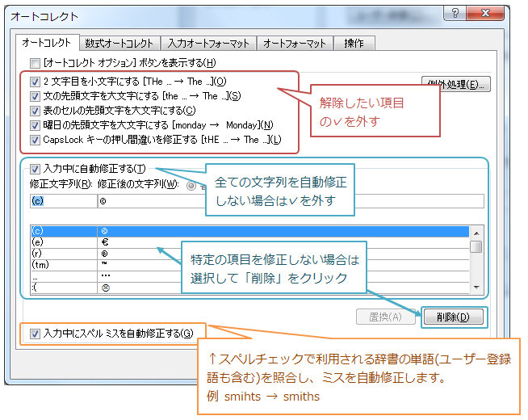Switch to the オートコレクト tab
Viewport: 528px width, 420px height.
click(47, 43)
